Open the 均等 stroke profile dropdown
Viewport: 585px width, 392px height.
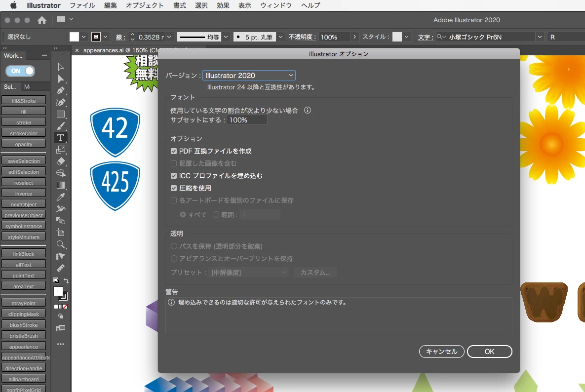(x=226, y=37)
